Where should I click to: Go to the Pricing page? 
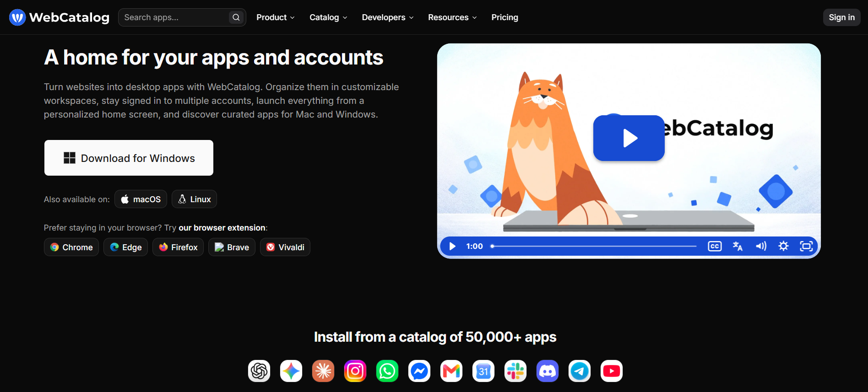[505, 17]
